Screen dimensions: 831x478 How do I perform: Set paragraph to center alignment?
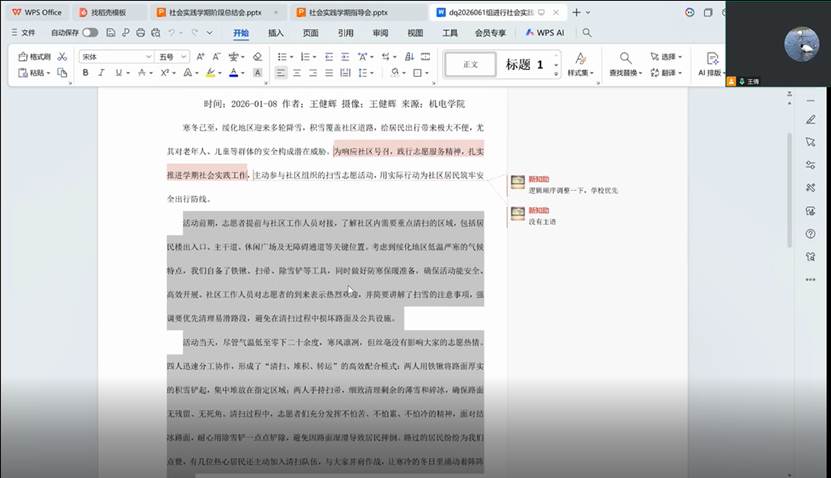click(x=298, y=73)
